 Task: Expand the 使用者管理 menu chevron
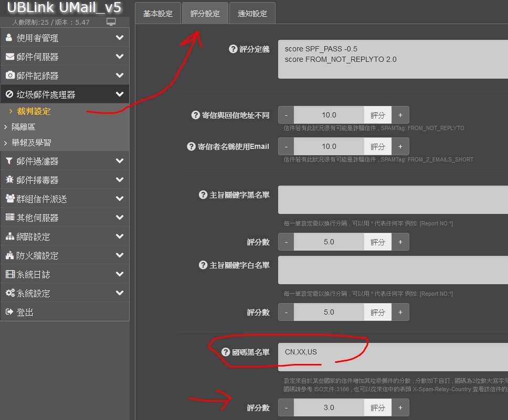[120, 38]
